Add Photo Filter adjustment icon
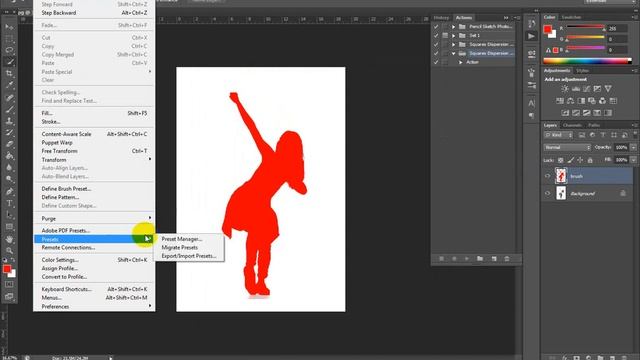Viewport: 640px width, 360px height. pos(592,101)
